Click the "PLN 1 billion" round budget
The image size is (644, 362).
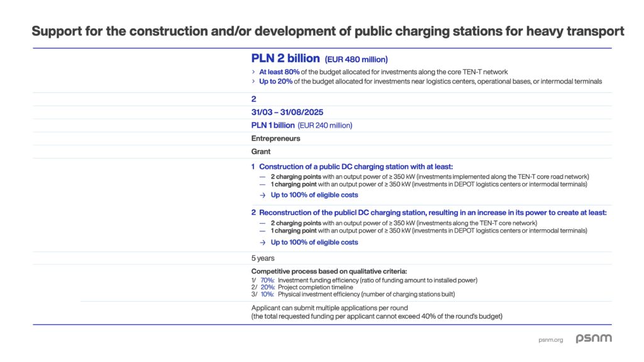click(x=273, y=125)
